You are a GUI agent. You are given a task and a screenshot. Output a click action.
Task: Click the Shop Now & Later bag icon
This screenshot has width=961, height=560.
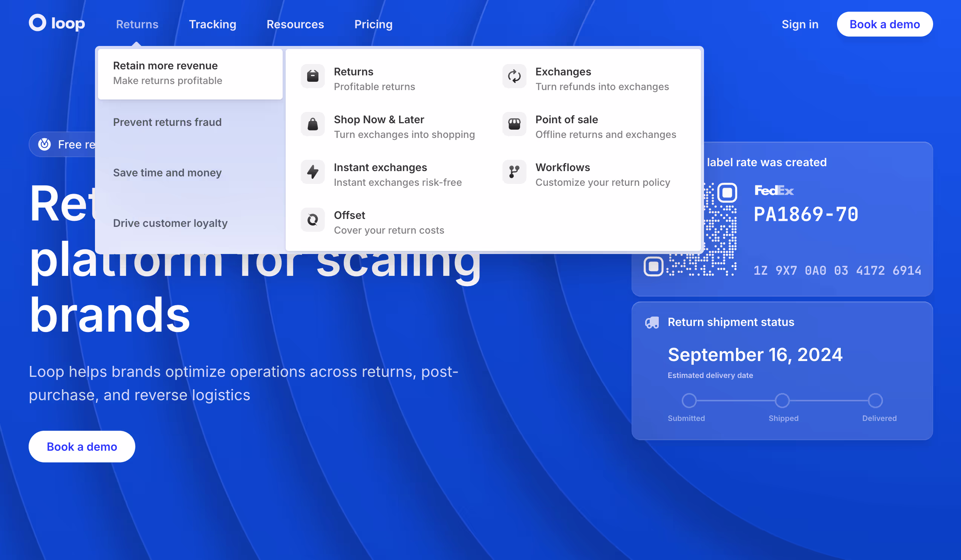click(x=313, y=124)
